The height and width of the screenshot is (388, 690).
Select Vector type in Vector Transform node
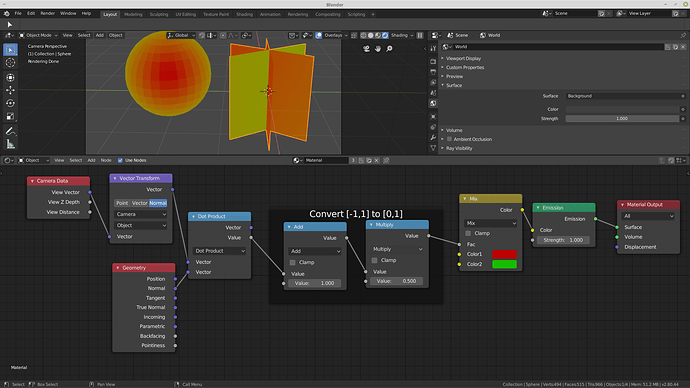139,203
